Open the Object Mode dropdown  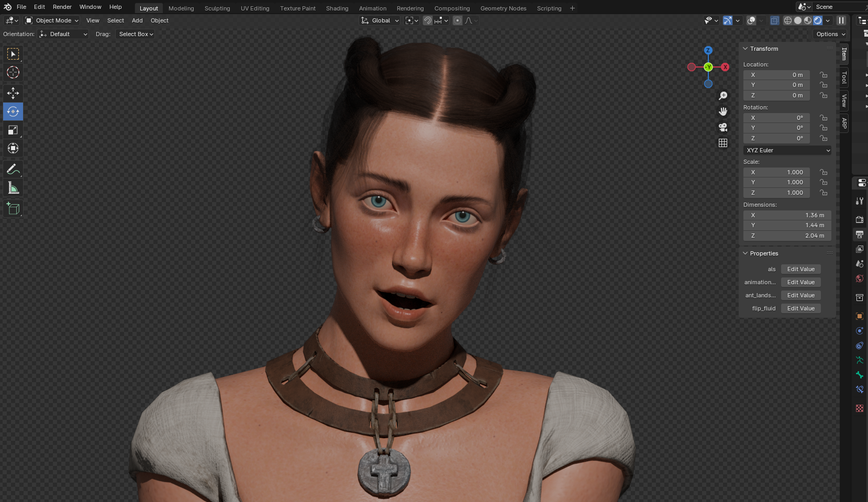(x=52, y=20)
